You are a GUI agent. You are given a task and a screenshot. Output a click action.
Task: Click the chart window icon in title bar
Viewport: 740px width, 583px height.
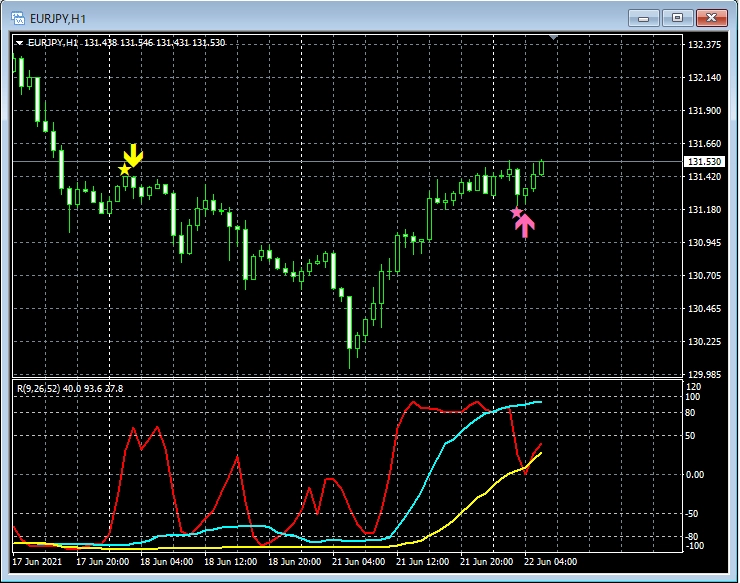click(17, 17)
